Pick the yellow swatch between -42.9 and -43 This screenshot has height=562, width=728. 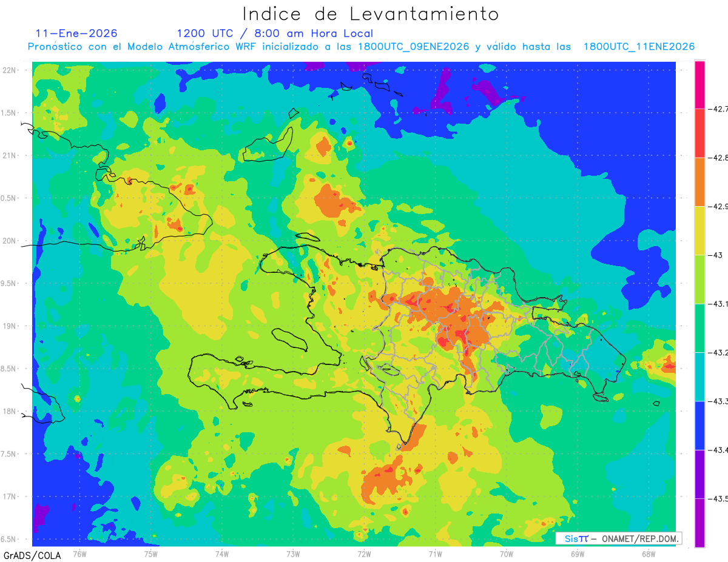[699, 231]
